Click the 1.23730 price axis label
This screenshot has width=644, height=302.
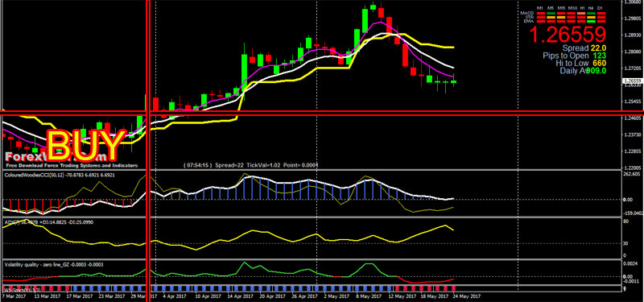pyautogui.click(x=633, y=134)
